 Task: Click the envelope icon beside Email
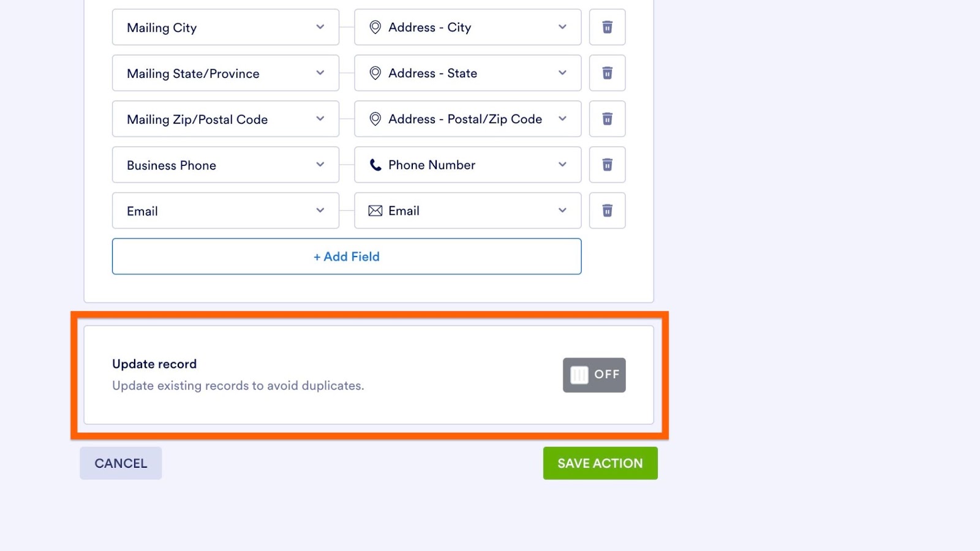coord(375,211)
